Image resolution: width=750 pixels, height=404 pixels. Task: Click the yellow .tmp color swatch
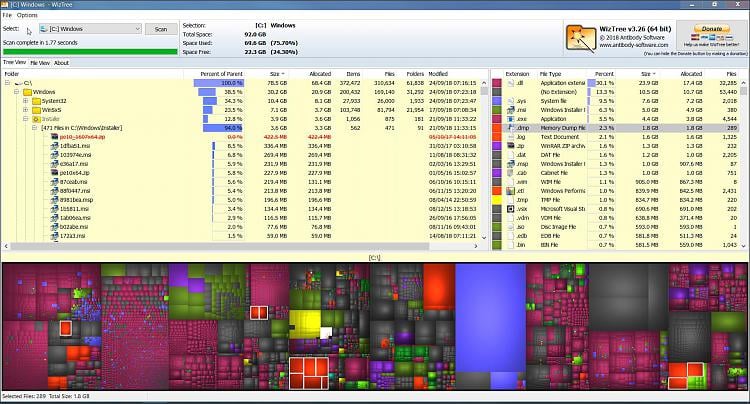tap(497, 200)
